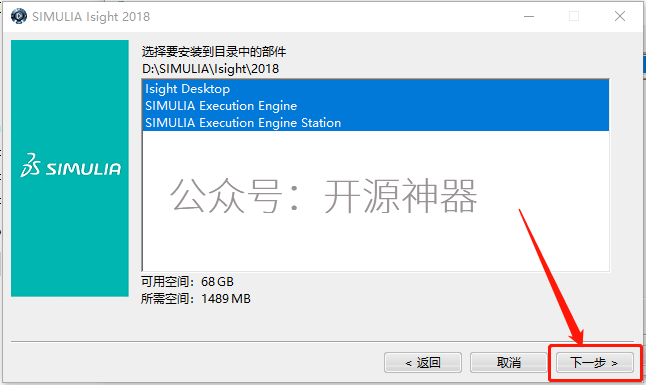Click the Isight app icon in title bar
Viewport: 646px width, 385px height.
pyautogui.click(x=19, y=16)
